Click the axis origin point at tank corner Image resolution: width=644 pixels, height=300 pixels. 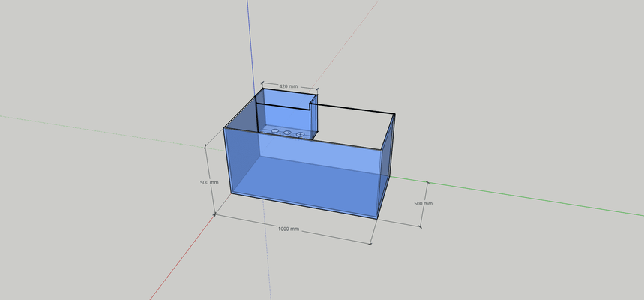click(215, 214)
